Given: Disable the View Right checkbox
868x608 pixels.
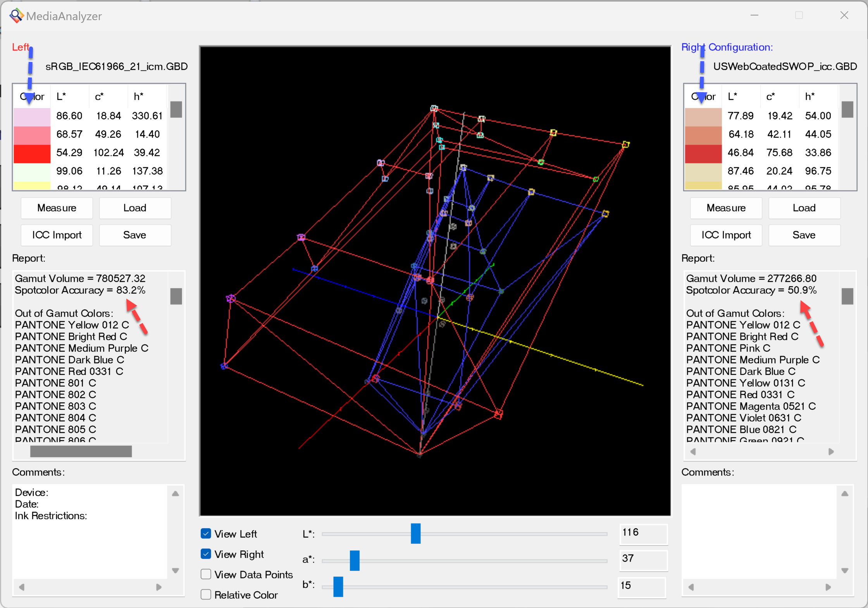Looking at the screenshot, I should click(x=206, y=554).
